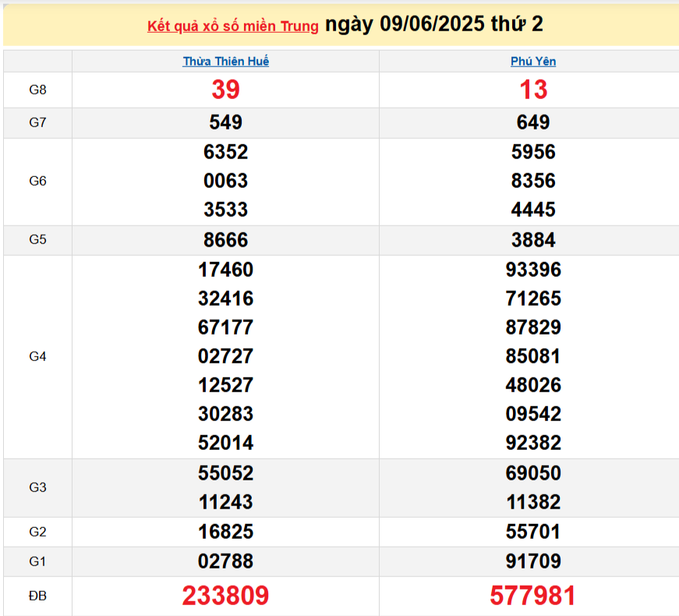Screen dimensions: 679x616
Task: Click the G8 result 13 for Phú Yên
Action: pyautogui.click(x=533, y=90)
